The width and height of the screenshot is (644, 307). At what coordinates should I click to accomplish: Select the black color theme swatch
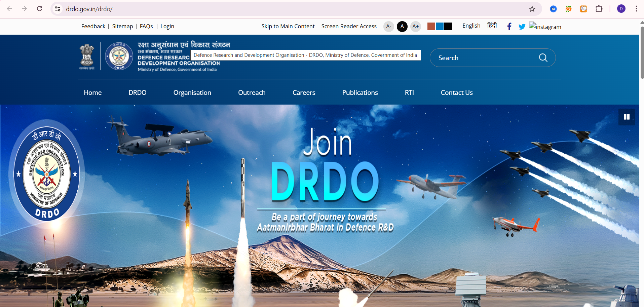click(x=448, y=27)
